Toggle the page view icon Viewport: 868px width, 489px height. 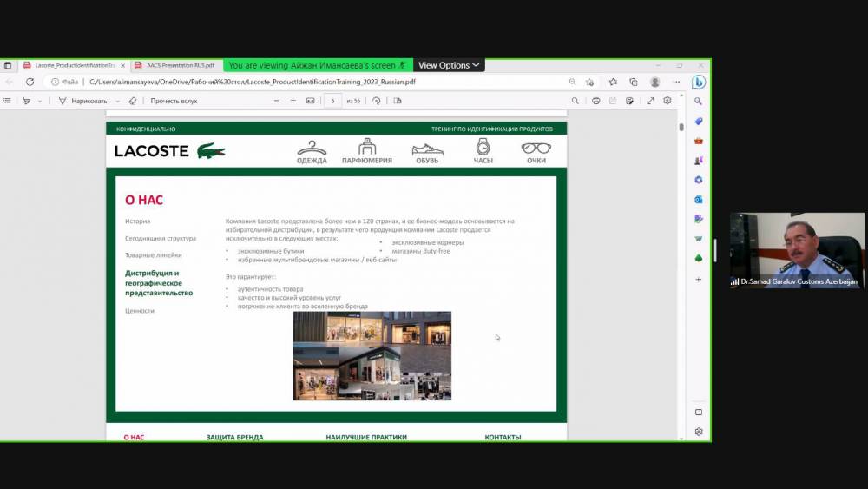[398, 101]
